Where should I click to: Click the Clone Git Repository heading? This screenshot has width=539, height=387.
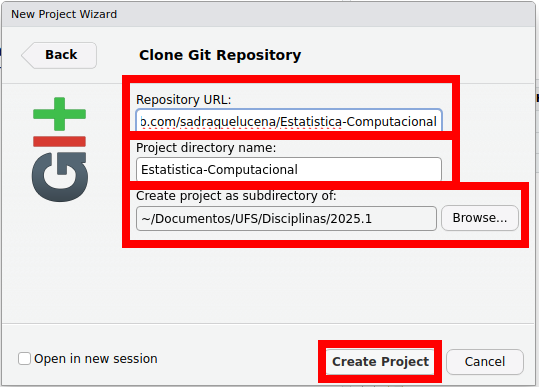(x=220, y=55)
